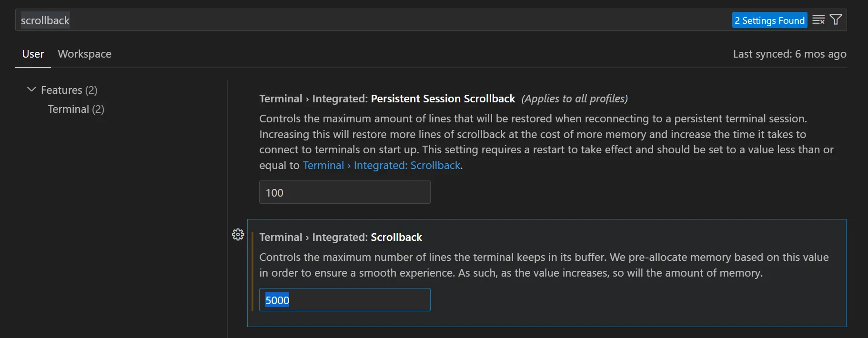Click the Terminal Integrated Scrollback setting heading

[x=341, y=237]
